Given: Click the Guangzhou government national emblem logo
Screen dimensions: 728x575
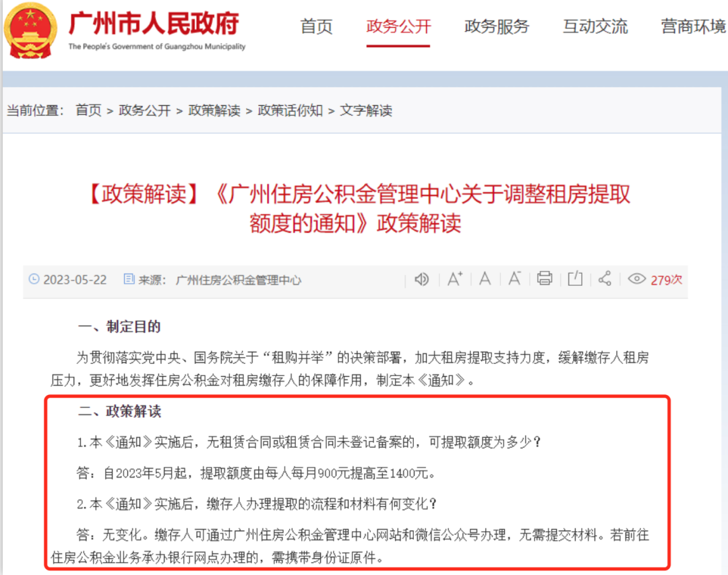Looking at the screenshot, I should [30, 30].
